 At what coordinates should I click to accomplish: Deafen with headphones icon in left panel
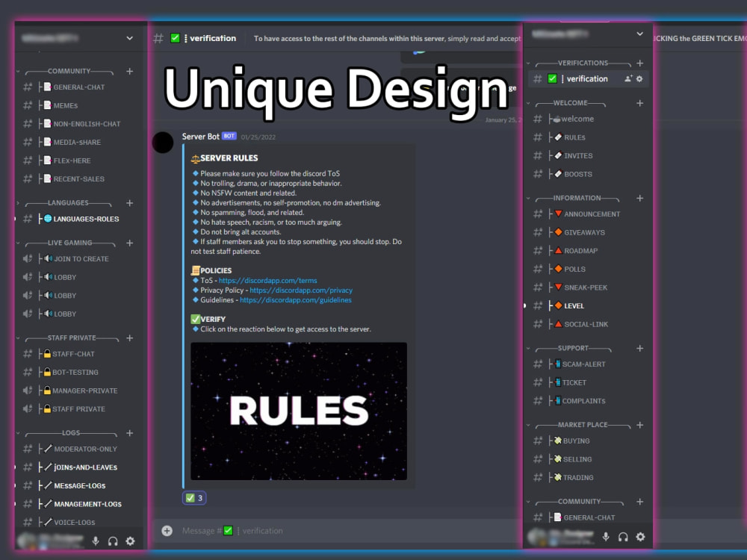coord(113,541)
